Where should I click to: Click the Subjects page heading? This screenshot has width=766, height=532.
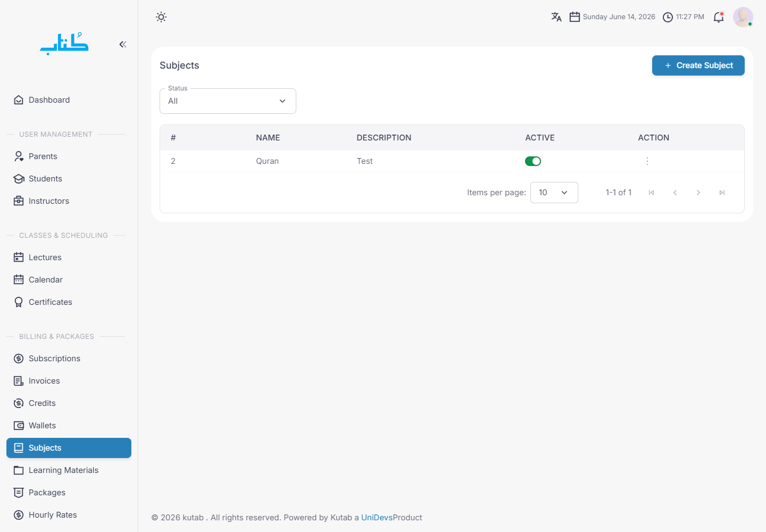click(x=179, y=65)
